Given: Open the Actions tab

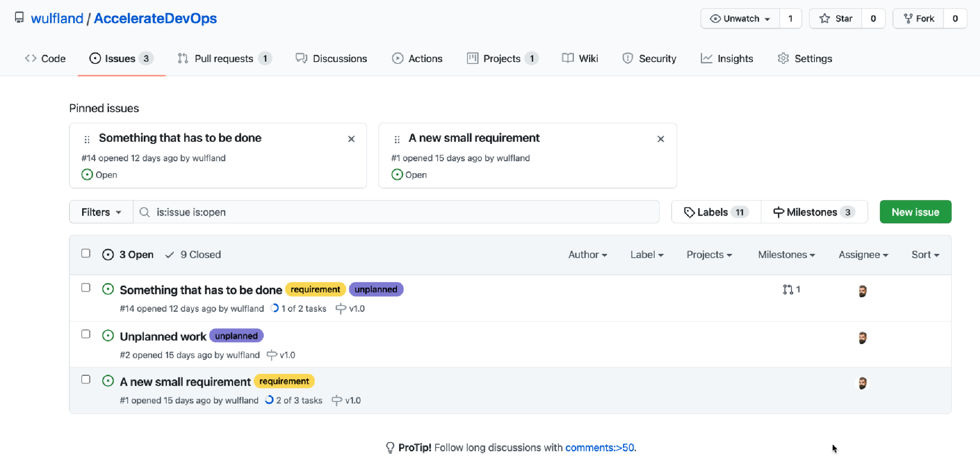Looking at the screenshot, I should click(x=417, y=58).
